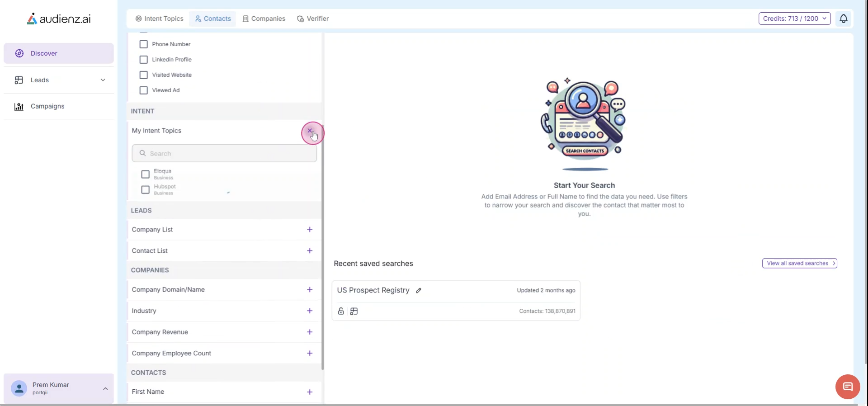Open the chat support bubble
868x406 pixels.
[847, 387]
